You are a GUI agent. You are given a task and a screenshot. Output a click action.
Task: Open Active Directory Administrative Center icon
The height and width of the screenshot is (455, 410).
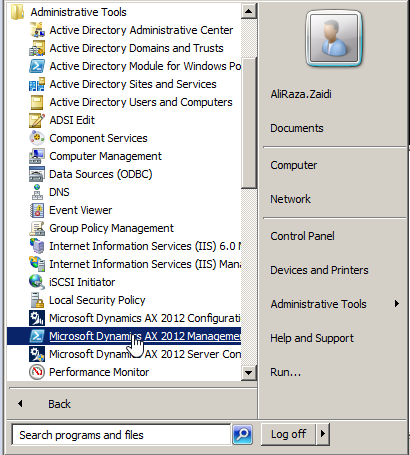tap(37, 30)
